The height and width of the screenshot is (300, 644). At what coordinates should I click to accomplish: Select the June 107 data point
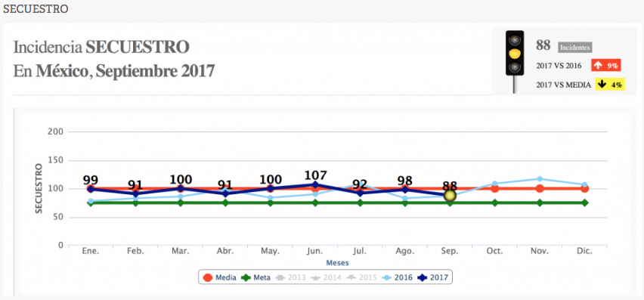315,184
